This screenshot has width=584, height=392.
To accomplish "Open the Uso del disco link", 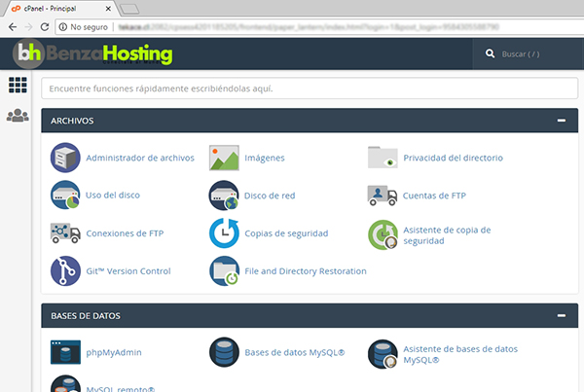I will (113, 196).
